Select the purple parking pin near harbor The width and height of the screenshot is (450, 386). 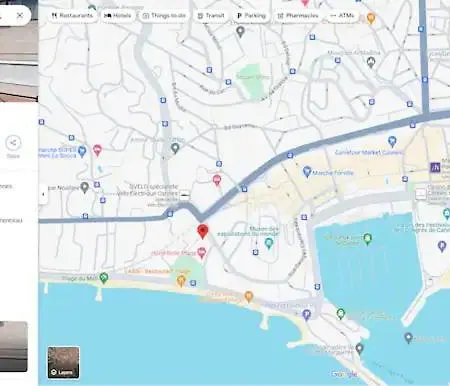[306, 314]
